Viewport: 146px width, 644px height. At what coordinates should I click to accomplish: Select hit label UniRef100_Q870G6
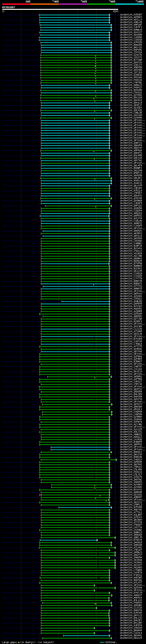tap(131, 351)
